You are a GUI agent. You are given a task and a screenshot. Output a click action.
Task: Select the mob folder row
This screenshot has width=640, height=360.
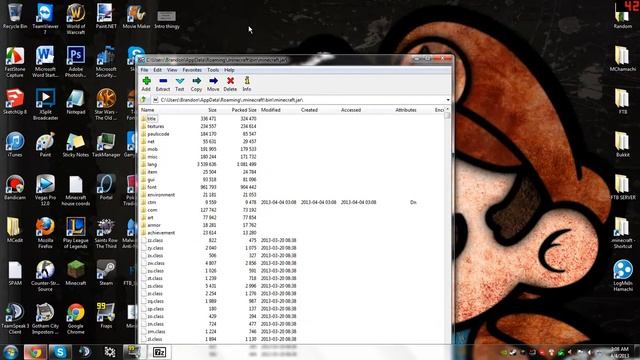tap(292, 149)
